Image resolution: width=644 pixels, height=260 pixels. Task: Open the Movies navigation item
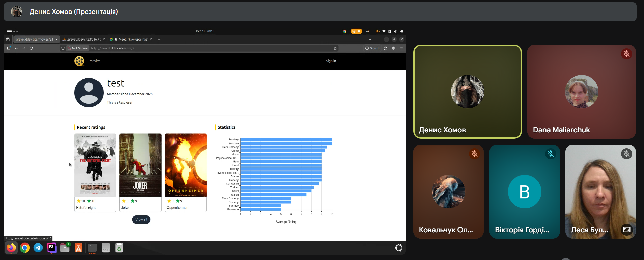click(95, 61)
